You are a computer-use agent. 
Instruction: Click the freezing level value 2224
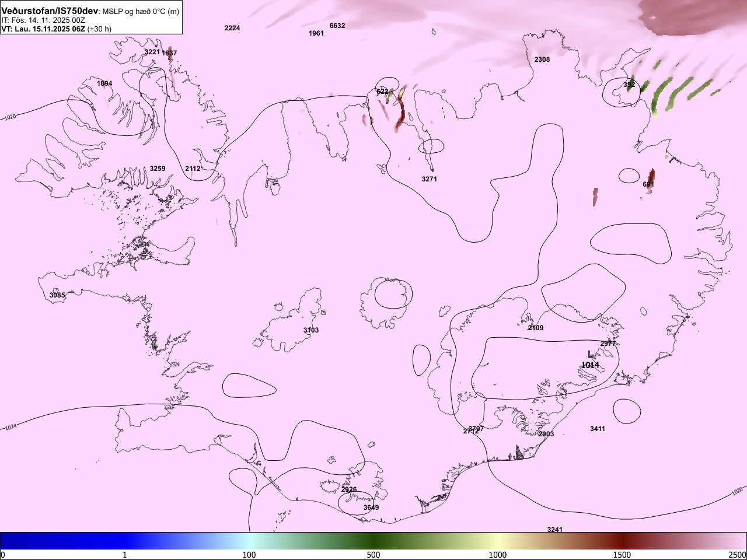(x=232, y=28)
